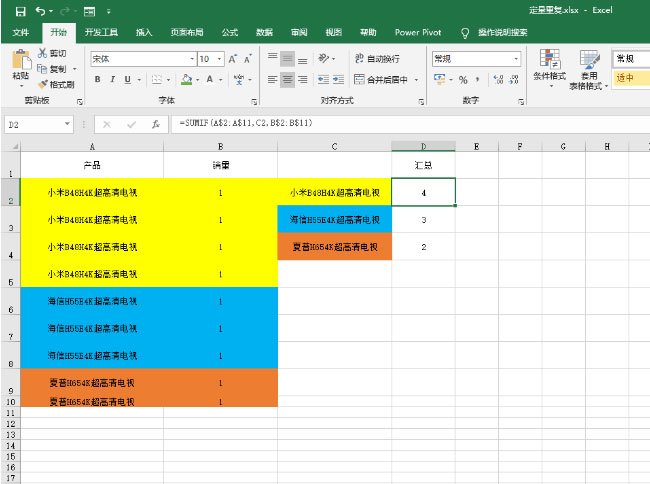
Task: Toggle Italic formatting
Action: [x=112, y=79]
